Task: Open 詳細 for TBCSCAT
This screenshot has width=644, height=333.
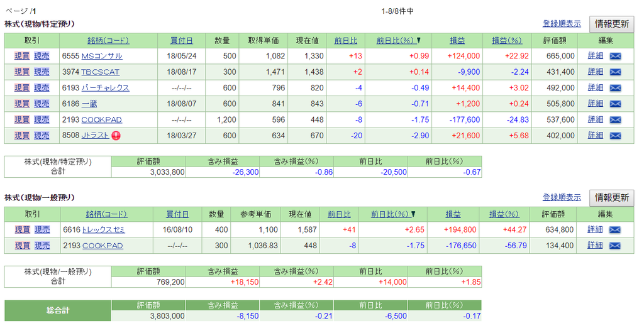Action: (595, 72)
